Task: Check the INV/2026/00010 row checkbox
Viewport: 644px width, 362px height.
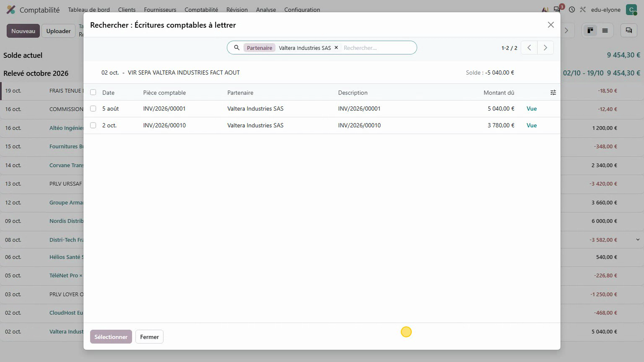Action: coord(93,125)
